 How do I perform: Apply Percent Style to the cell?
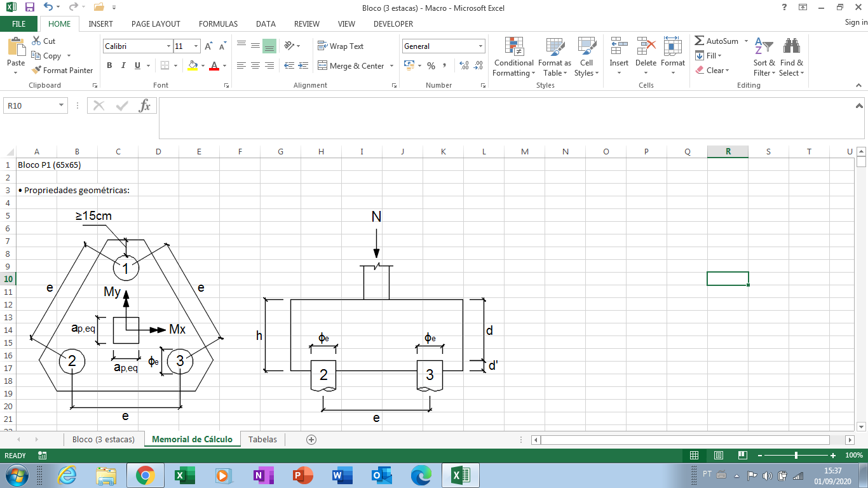431,65
